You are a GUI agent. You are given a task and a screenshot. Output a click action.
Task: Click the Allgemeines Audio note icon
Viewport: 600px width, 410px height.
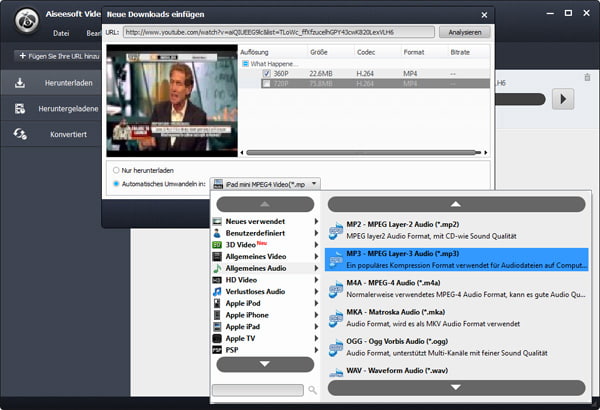(217, 268)
